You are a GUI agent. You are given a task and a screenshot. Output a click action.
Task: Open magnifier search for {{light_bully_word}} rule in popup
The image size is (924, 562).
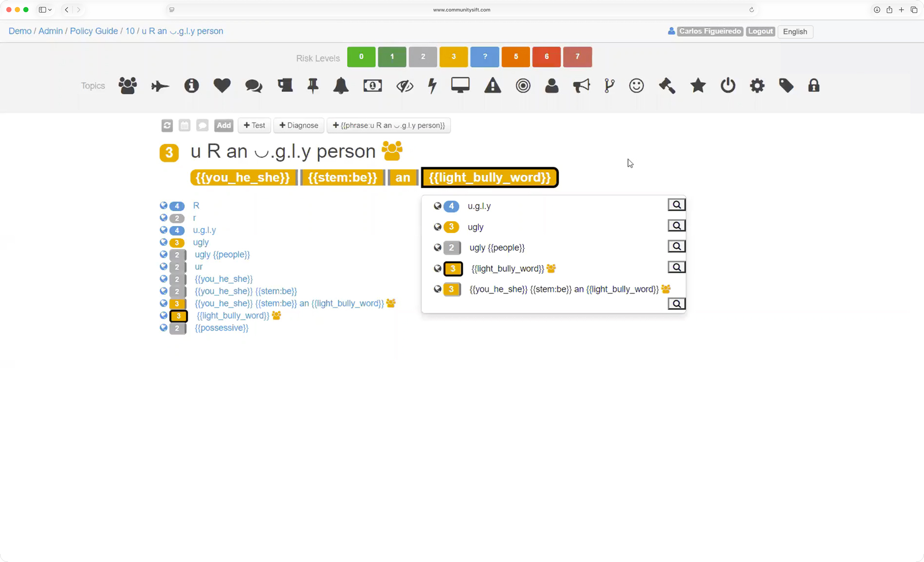tap(676, 267)
